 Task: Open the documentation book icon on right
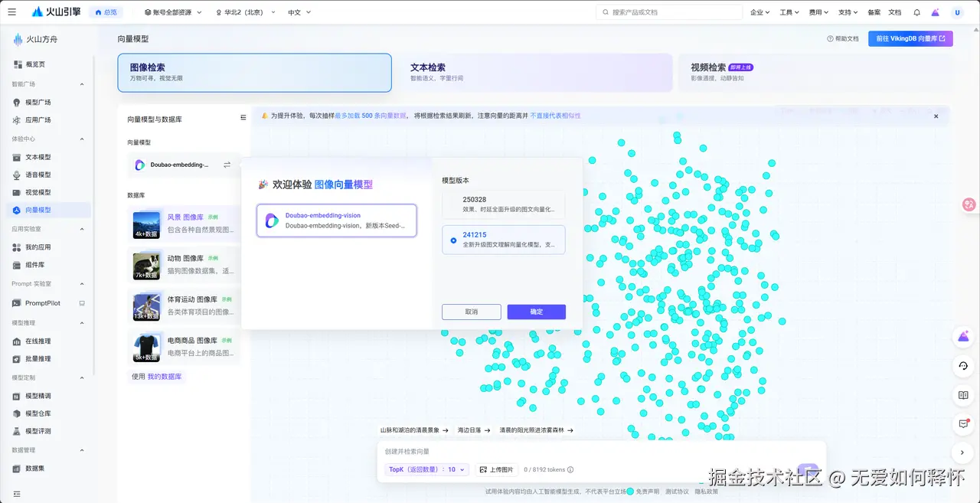pos(964,395)
